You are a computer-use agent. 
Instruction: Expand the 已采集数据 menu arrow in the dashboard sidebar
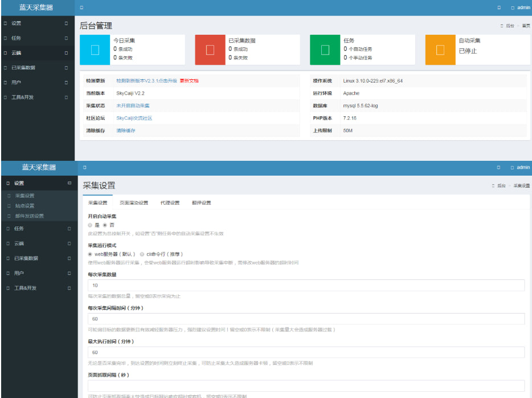point(66,68)
